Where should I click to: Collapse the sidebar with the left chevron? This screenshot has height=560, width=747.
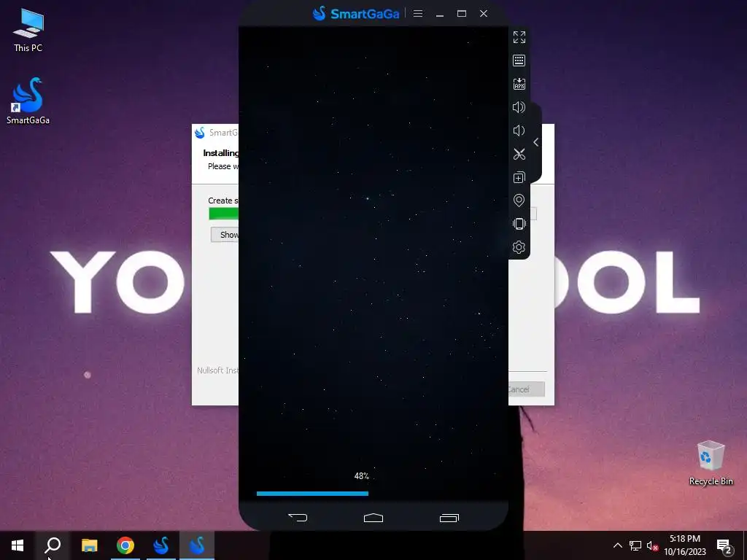(x=536, y=142)
